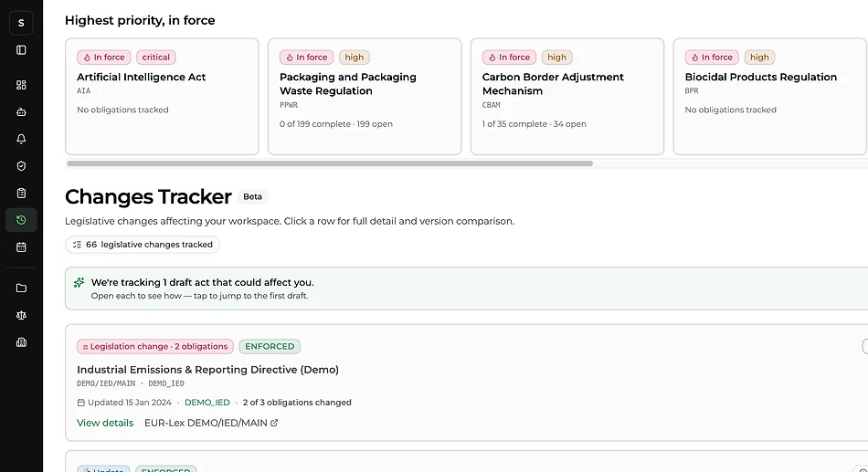Open Packaging and Packaging Waste Regulation card
The image size is (868, 472).
(365, 96)
